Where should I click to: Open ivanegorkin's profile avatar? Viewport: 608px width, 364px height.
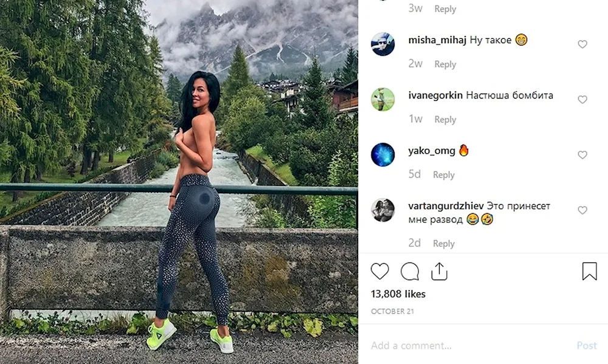(x=382, y=99)
